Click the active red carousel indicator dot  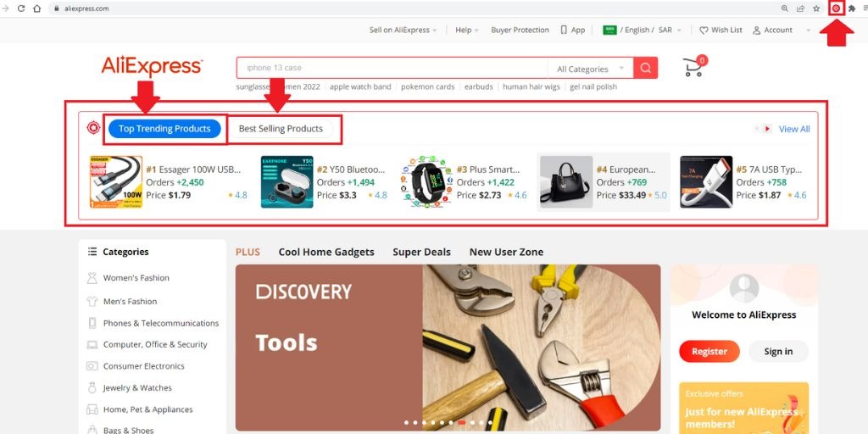[462, 422]
